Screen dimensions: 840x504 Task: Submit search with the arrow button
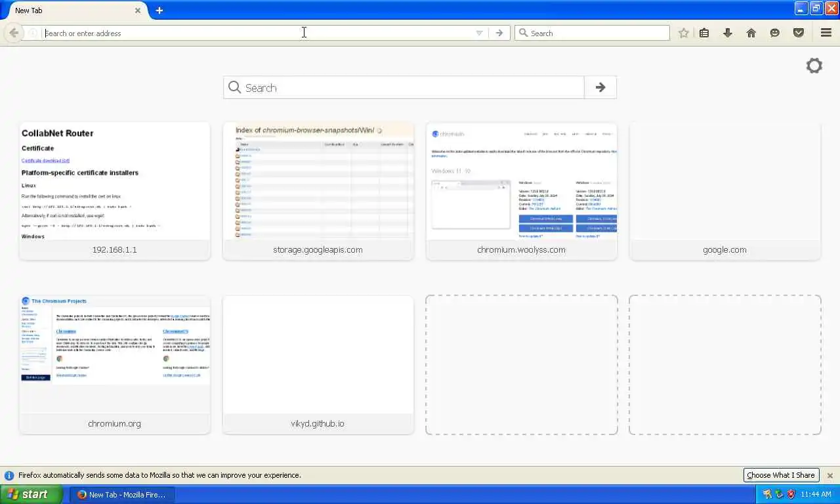coord(600,87)
